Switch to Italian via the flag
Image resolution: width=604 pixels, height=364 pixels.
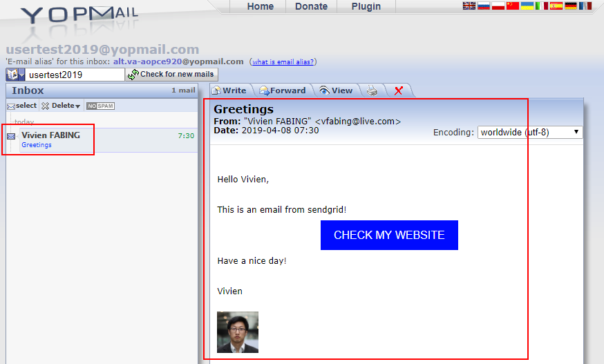coord(542,6)
